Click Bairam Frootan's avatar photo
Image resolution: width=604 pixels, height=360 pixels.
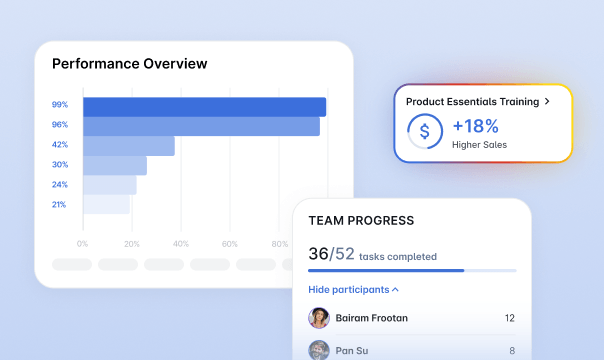coord(319,318)
